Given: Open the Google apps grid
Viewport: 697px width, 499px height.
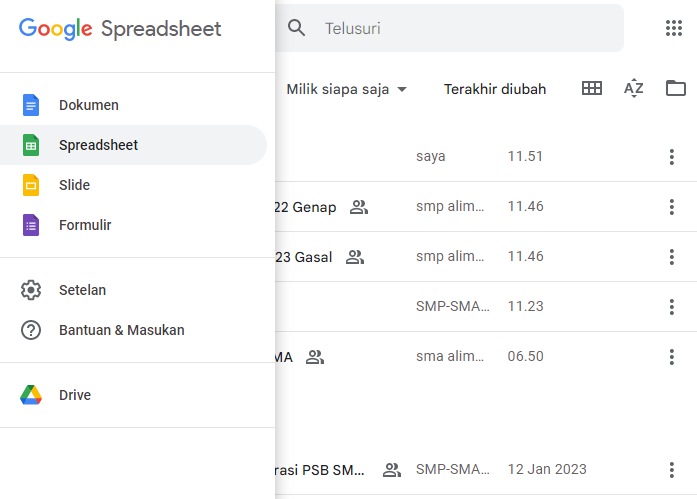Looking at the screenshot, I should (x=674, y=28).
